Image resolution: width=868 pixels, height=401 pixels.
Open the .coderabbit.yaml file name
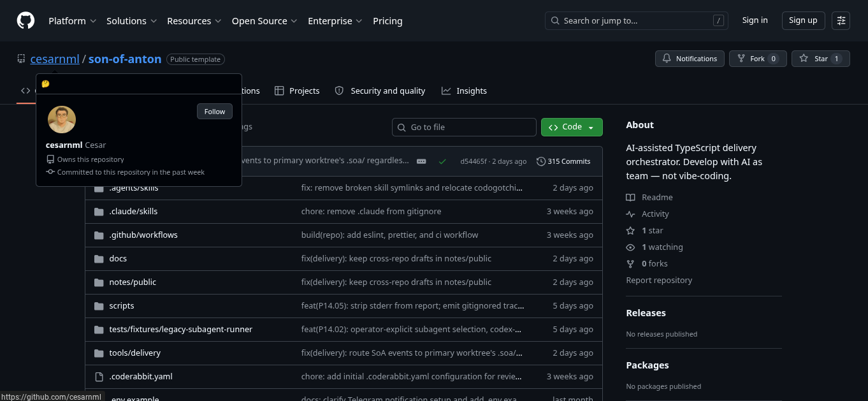pyautogui.click(x=141, y=376)
